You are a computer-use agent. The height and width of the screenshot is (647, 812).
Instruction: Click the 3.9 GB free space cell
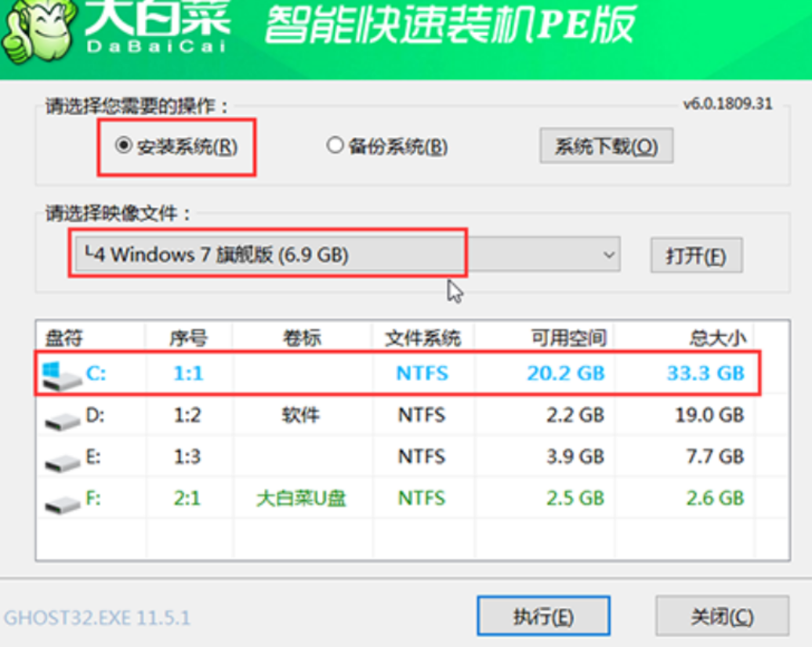[x=575, y=456]
